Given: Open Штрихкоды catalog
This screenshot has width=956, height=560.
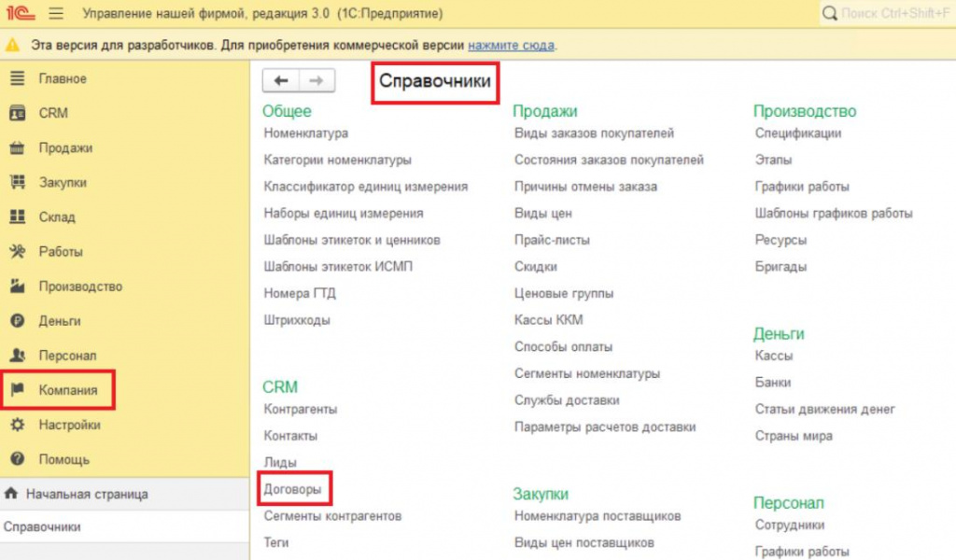Looking at the screenshot, I should 296,320.
